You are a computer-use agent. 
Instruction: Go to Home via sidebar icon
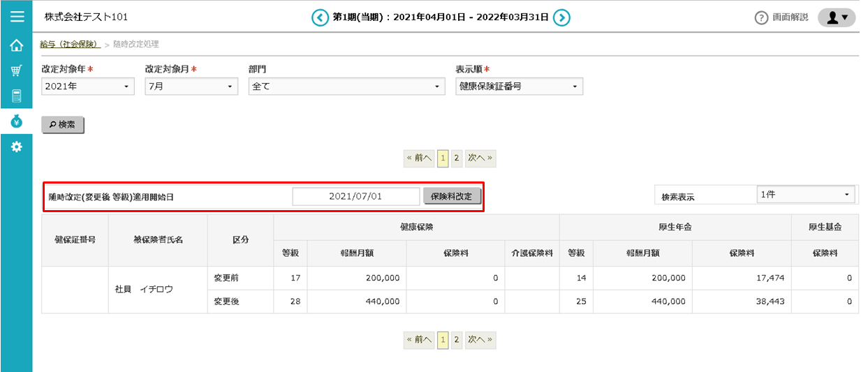pyautogui.click(x=17, y=46)
